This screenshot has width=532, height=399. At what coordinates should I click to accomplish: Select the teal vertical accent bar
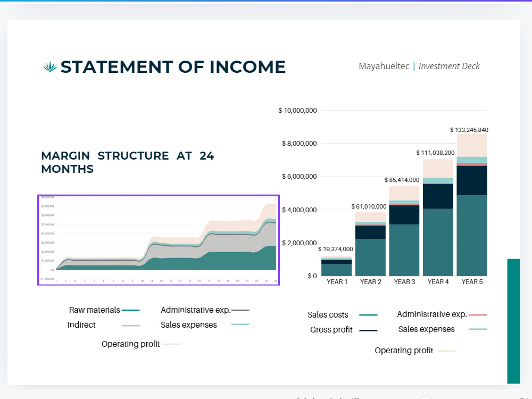pyautogui.click(x=513, y=321)
